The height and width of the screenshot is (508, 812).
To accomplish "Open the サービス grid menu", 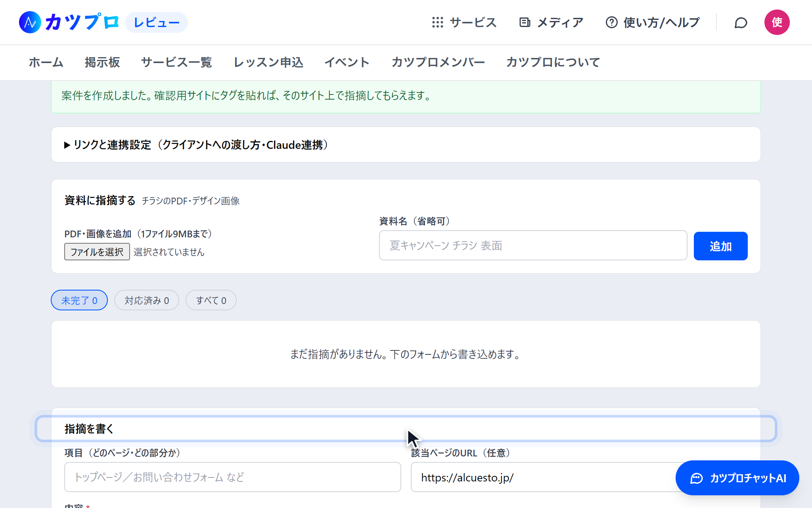I will click(464, 23).
